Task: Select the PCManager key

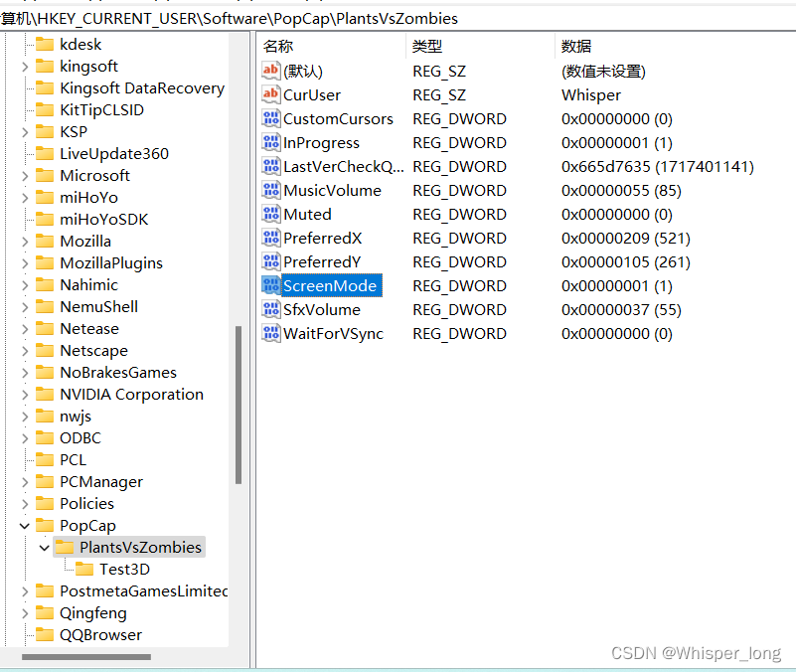Action: tap(101, 481)
